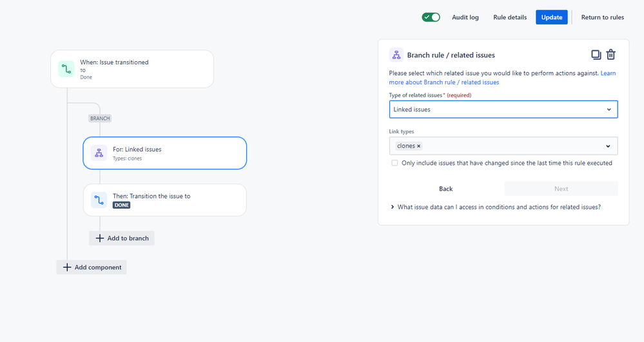Open the Audit log tab
Screen dimensions: 644x342
pos(465,17)
